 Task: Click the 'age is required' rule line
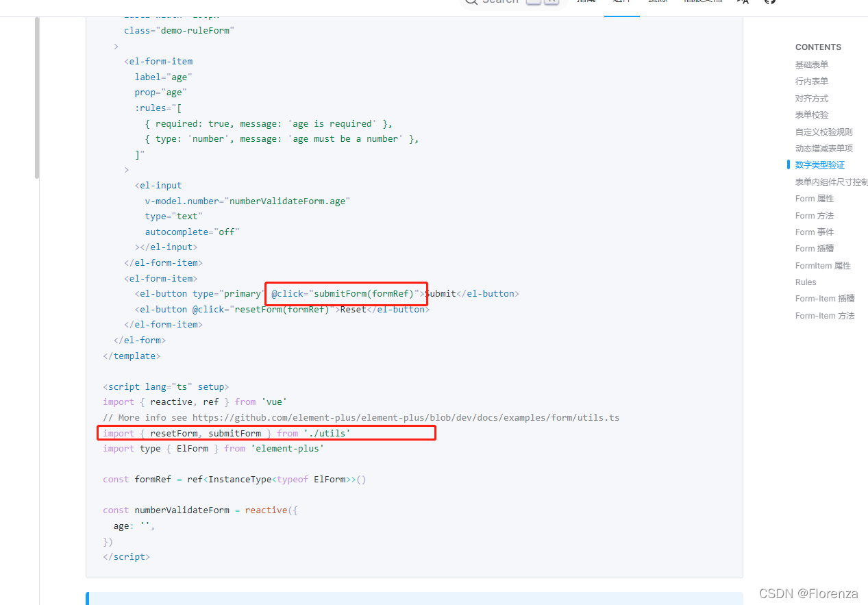pyautogui.click(x=269, y=124)
